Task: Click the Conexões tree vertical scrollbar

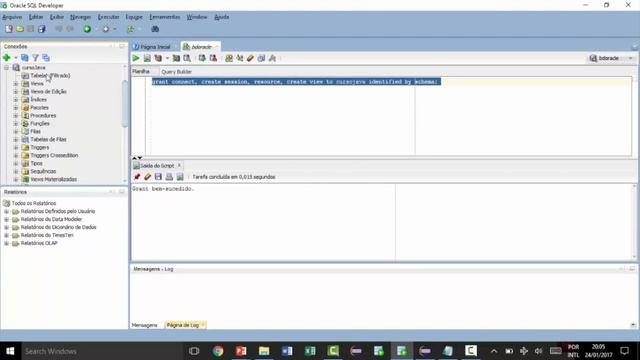Action: coord(125,104)
